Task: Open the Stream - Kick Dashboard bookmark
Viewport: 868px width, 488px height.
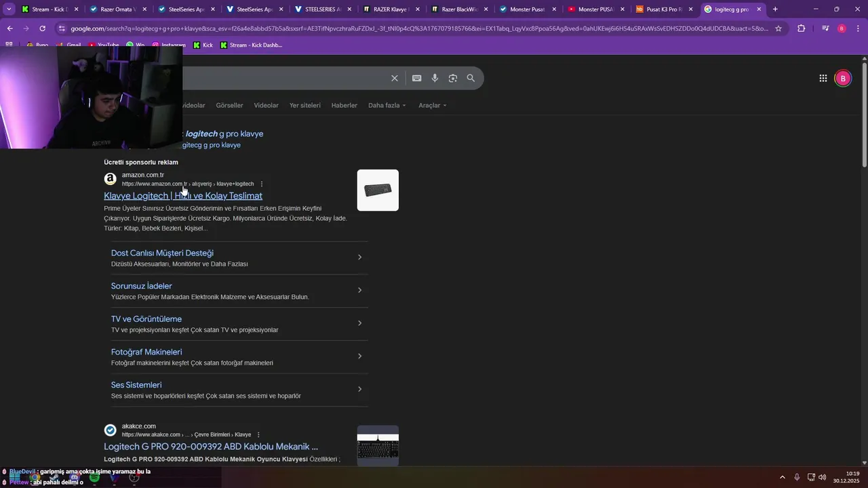Action: (251, 45)
